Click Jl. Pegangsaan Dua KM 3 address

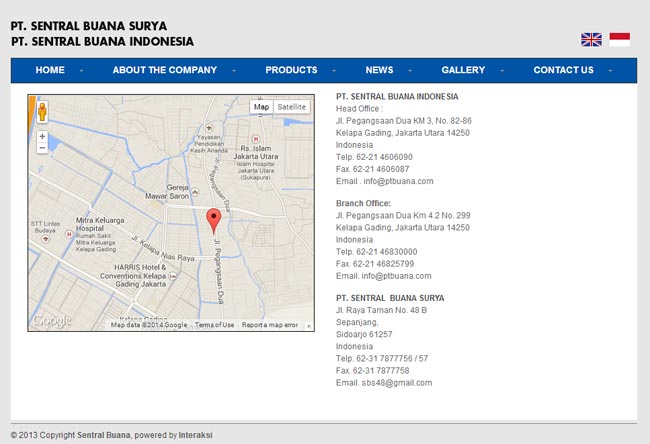[404, 121]
